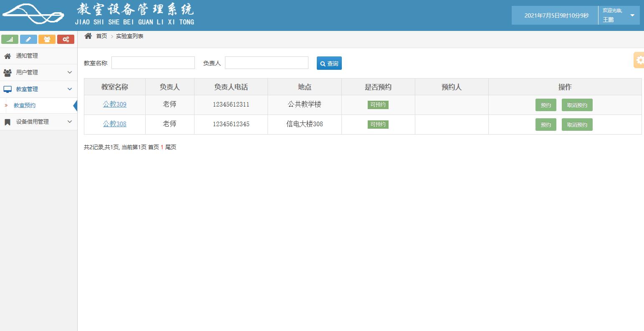644x331 pixels.
Task: Open the 设备借用管理 menu item
Action: [31, 122]
